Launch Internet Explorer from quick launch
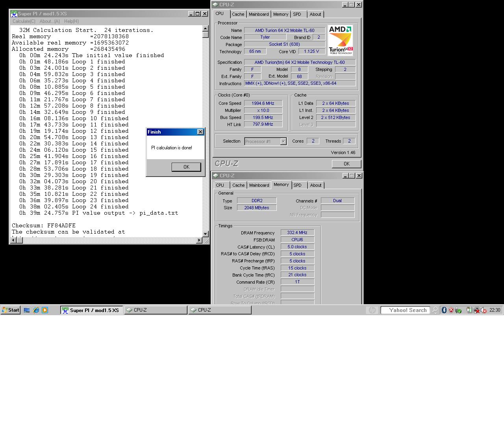Viewport: 504px width, 446px height. tap(36, 310)
